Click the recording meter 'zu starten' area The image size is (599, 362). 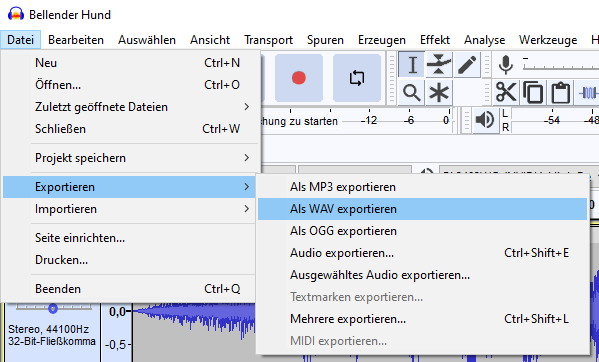click(300, 121)
